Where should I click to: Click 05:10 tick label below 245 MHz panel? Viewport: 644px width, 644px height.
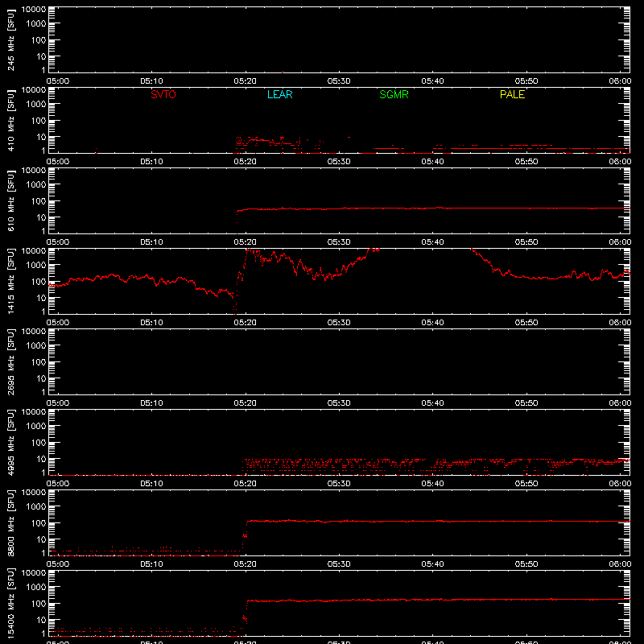coord(151,81)
